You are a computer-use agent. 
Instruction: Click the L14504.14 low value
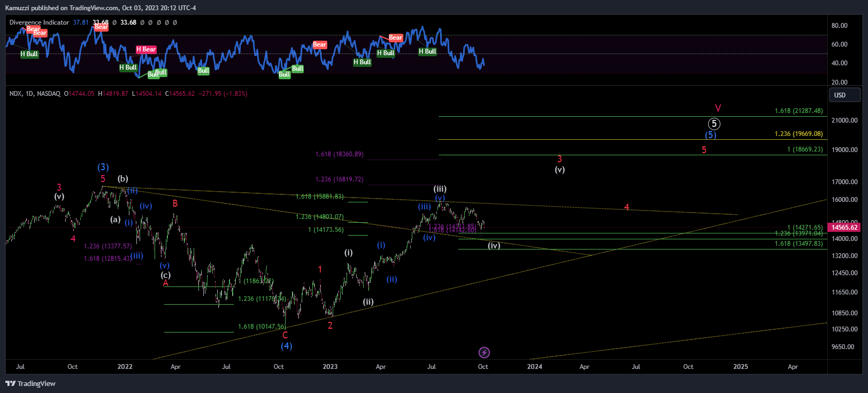coord(147,94)
